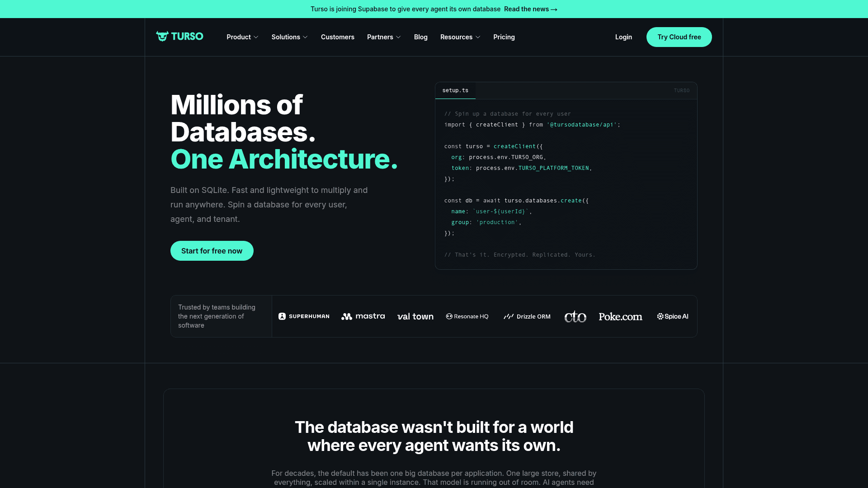
Task: Follow the Read the news banner link
Action: click(531, 9)
